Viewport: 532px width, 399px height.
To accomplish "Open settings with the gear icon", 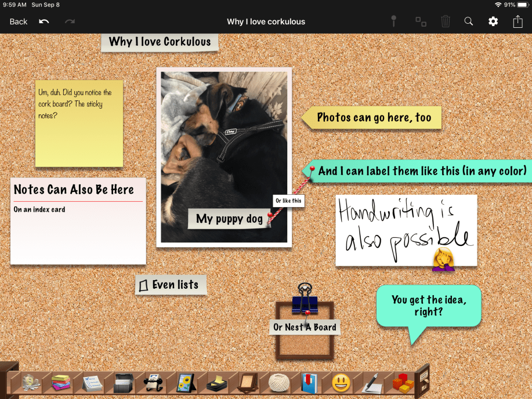I will click(x=493, y=21).
